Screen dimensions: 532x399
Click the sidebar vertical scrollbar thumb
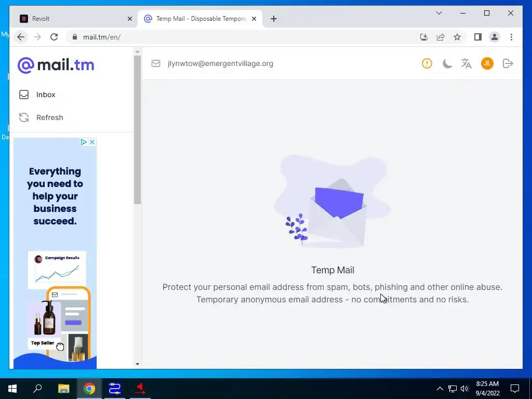coord(137,129)
